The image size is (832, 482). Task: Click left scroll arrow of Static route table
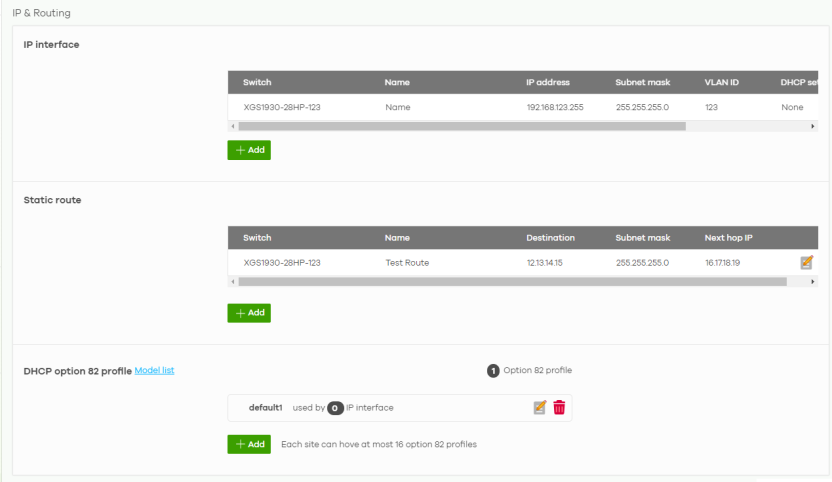tap(232, 283)
